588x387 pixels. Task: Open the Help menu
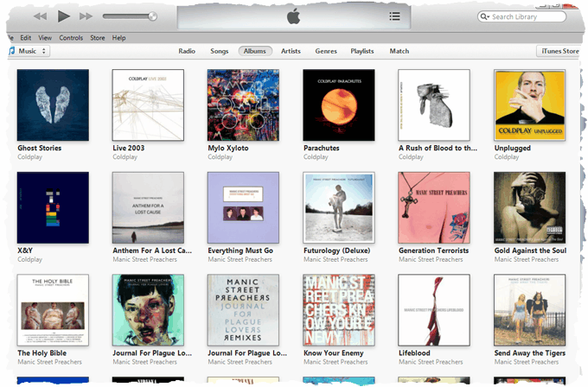coord(118,38)
